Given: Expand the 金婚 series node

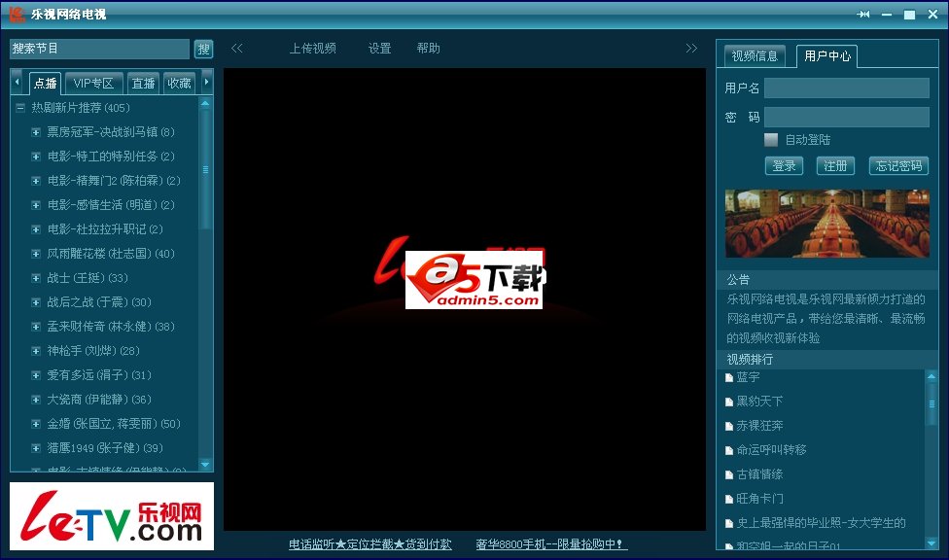Looking at the screenshot, I should click(36, 424).
